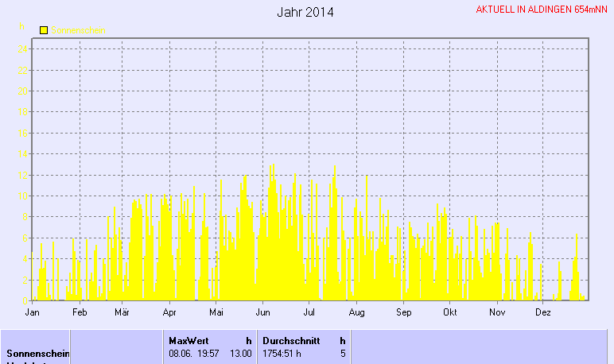
Task: Click the Apr month axis label
Action: 169,313
